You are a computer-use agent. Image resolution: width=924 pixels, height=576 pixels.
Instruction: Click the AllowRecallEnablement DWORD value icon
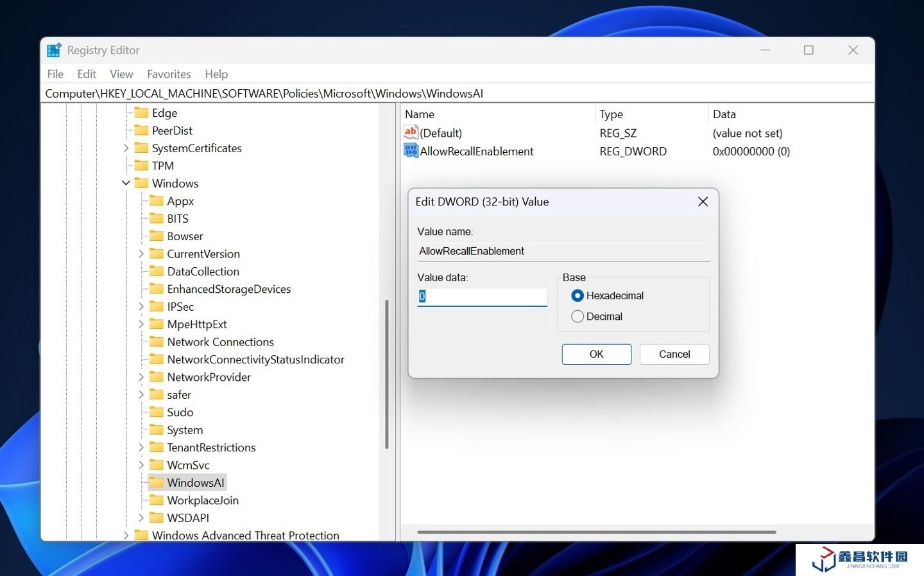pyautogui.click(x=411, y=151)
